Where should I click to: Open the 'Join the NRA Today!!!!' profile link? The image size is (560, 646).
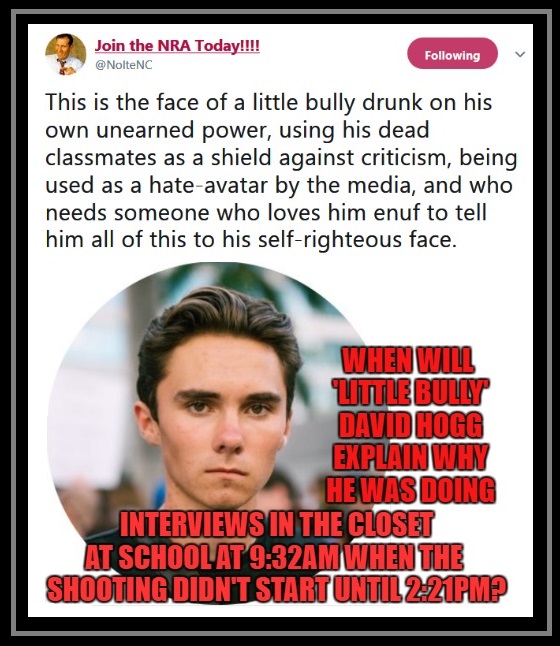(177, 45)
